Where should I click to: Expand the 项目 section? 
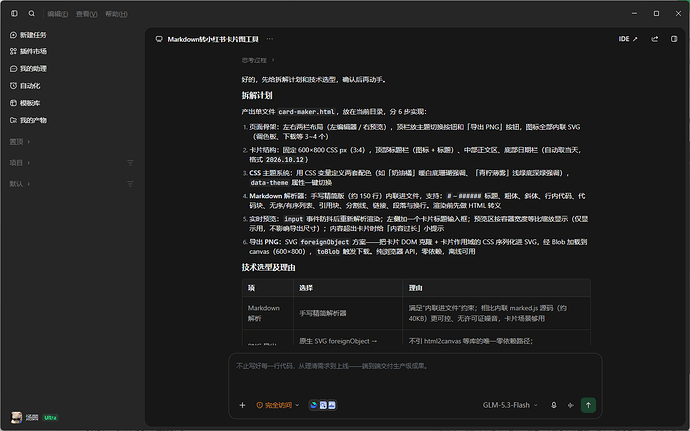coord(20,163)
